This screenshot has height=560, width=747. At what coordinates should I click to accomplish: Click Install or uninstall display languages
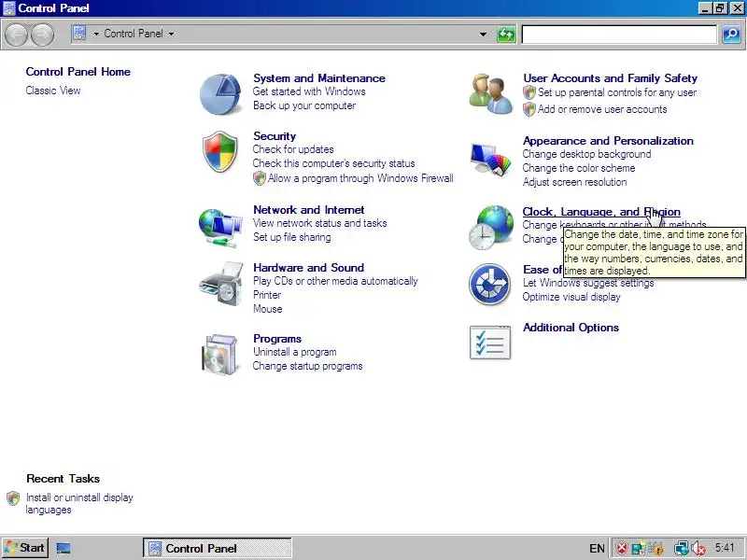(79, 504)
